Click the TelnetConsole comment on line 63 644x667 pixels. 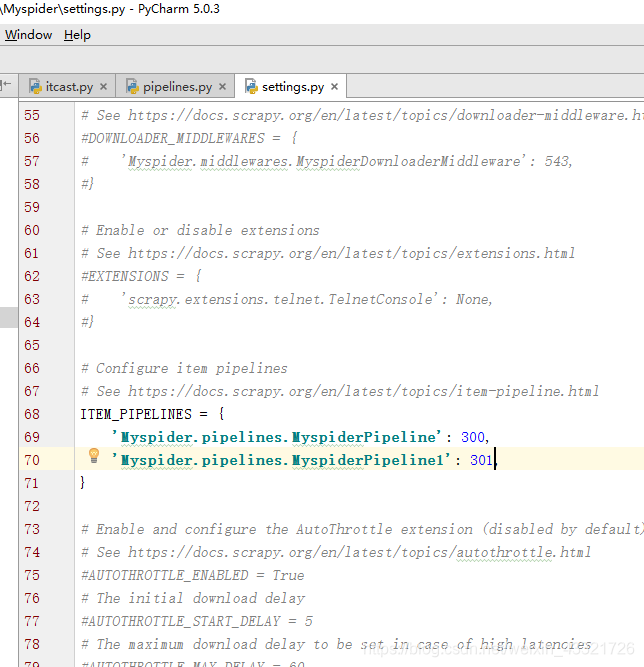tap(287, 299)
